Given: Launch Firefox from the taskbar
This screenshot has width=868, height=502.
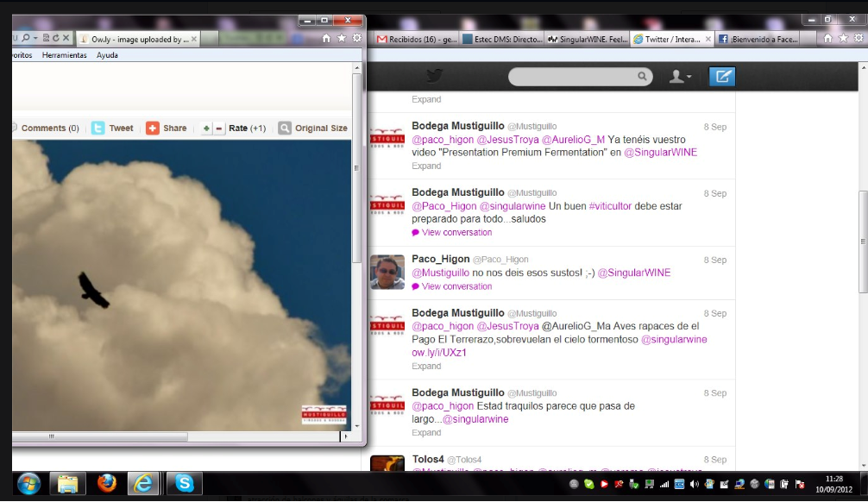Looking at the screenshot, I should click(x=106, y=483).
